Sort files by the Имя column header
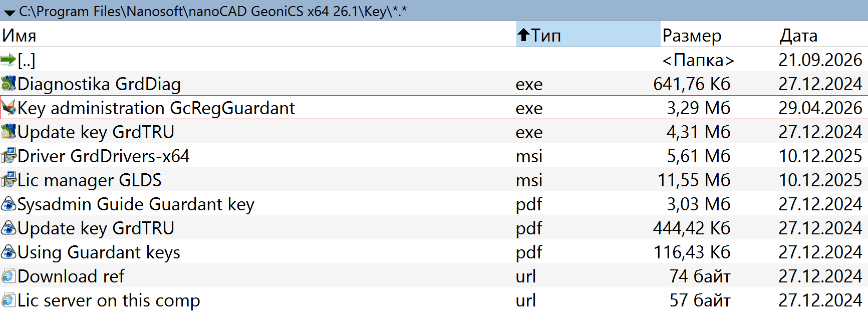 [258, 35]
